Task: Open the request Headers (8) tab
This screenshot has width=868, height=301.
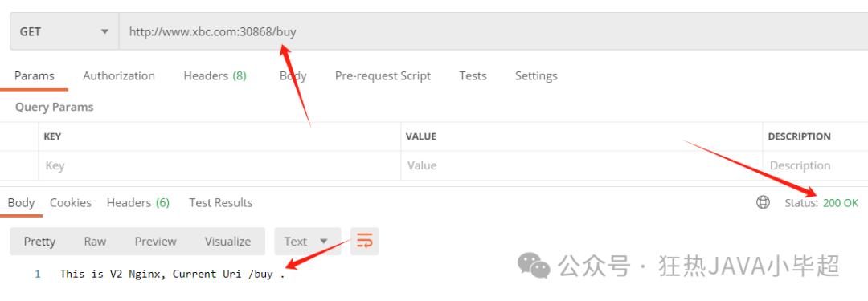Action: pyautogui.click(x=215, y=75)
